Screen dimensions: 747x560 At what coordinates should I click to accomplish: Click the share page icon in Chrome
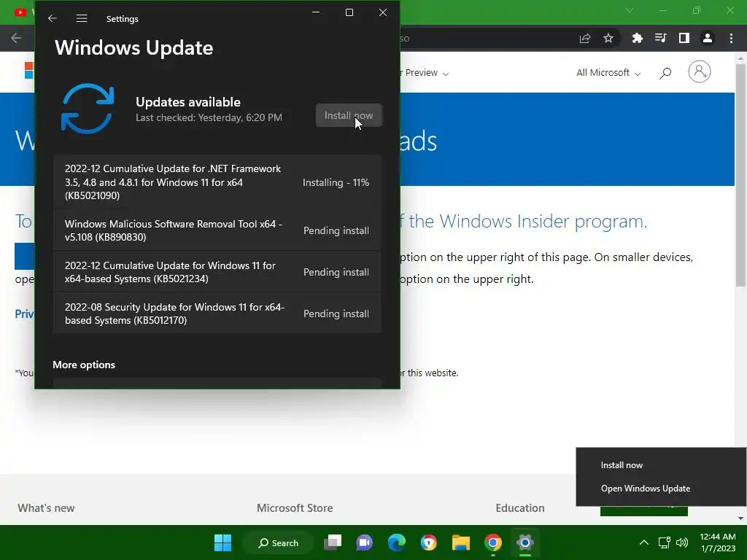(x=585, y=39)
